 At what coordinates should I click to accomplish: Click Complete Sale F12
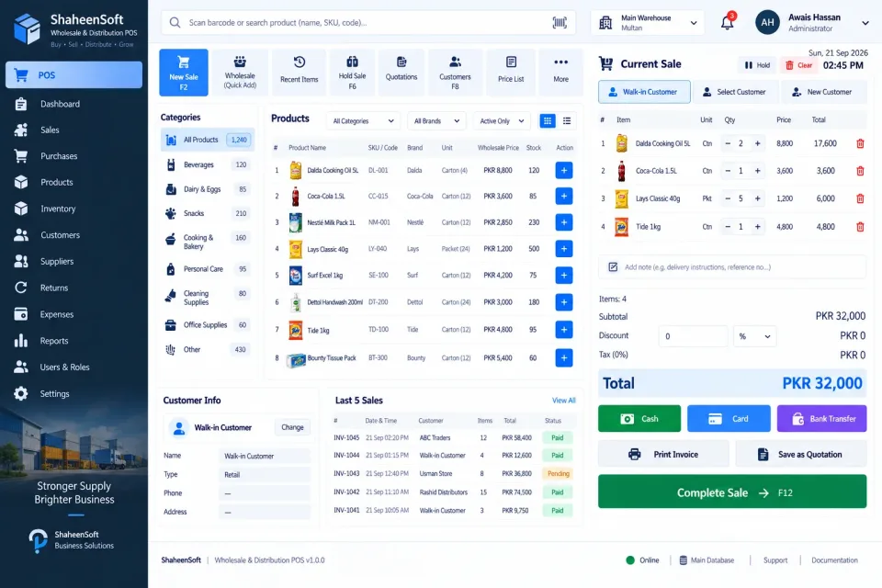pos(732,492)
